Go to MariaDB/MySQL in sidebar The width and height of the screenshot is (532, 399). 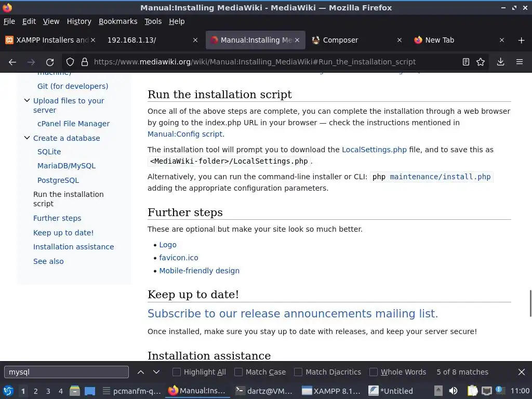click(x=66, y=166)
